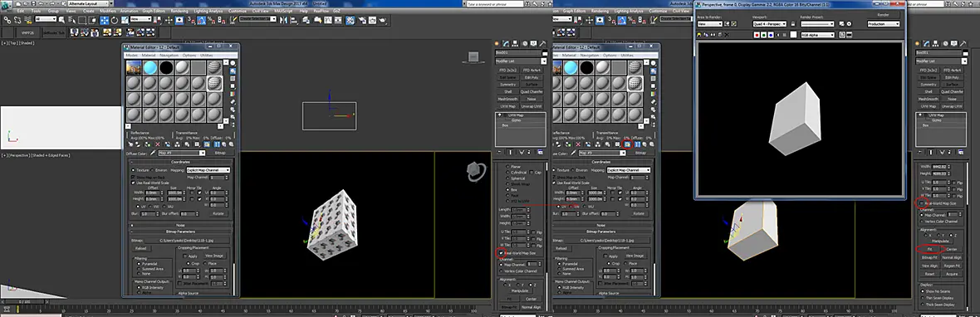
Task: Open Utilities menu in left Material Editor
Action: [x=206, y=55]
